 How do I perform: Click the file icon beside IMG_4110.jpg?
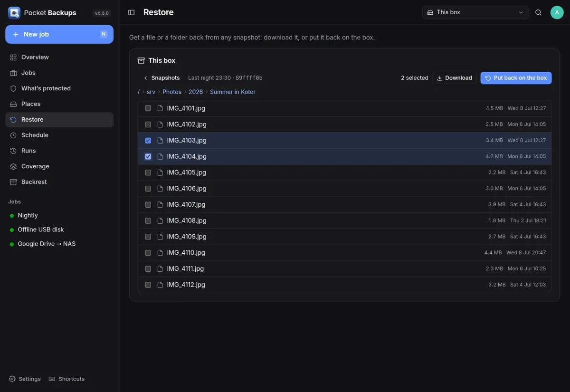pyautogui.click(x=160, y=253)
